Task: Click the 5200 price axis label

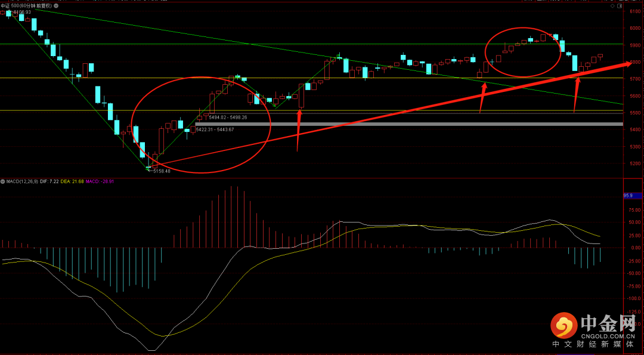Action: tap(635, 163)
